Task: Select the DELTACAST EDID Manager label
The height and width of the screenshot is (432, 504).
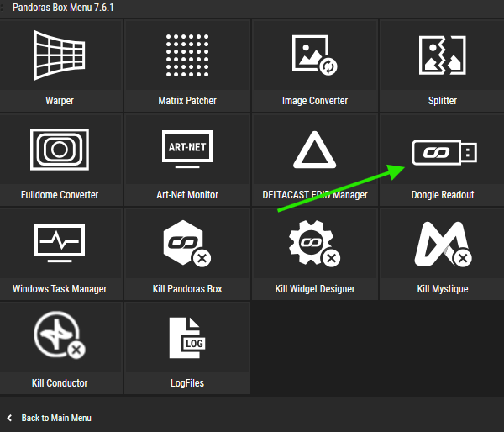Action: [x=315, y=195]
